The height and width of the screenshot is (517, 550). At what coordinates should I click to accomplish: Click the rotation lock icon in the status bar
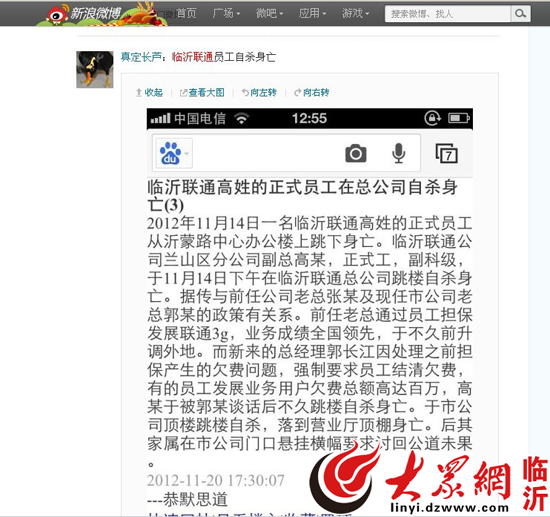pos(433,118)
